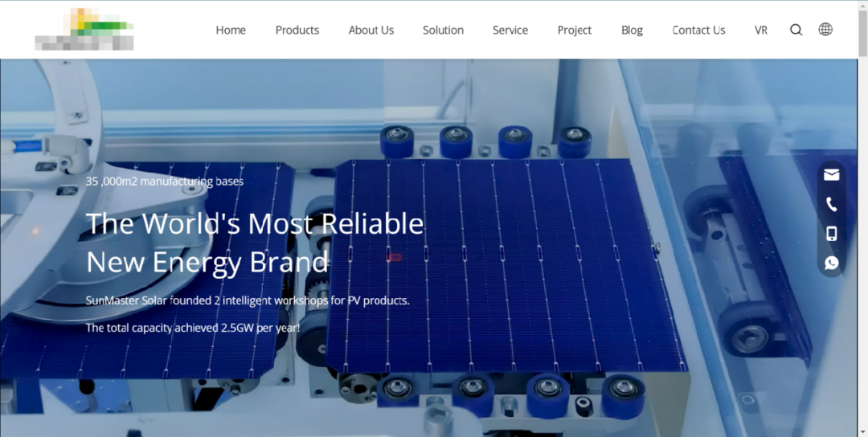Click the company logo in header

[84, 30]
